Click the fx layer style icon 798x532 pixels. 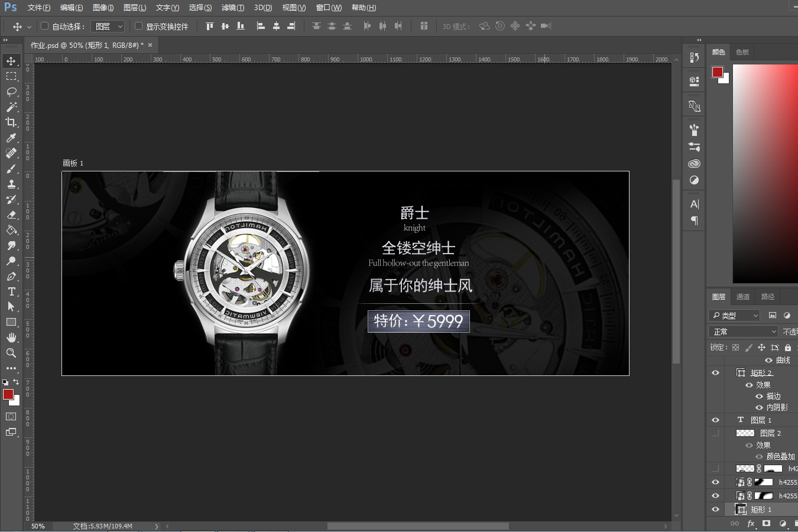(x=751, y=524)
